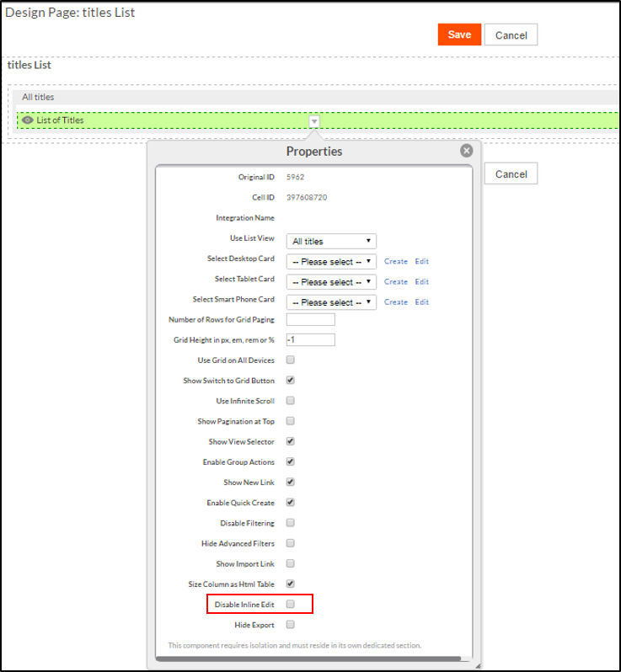Viewport: 621px width, 672px height.
Task: Enable Show Pagination at Top checkbox
Action: (291, 421)
